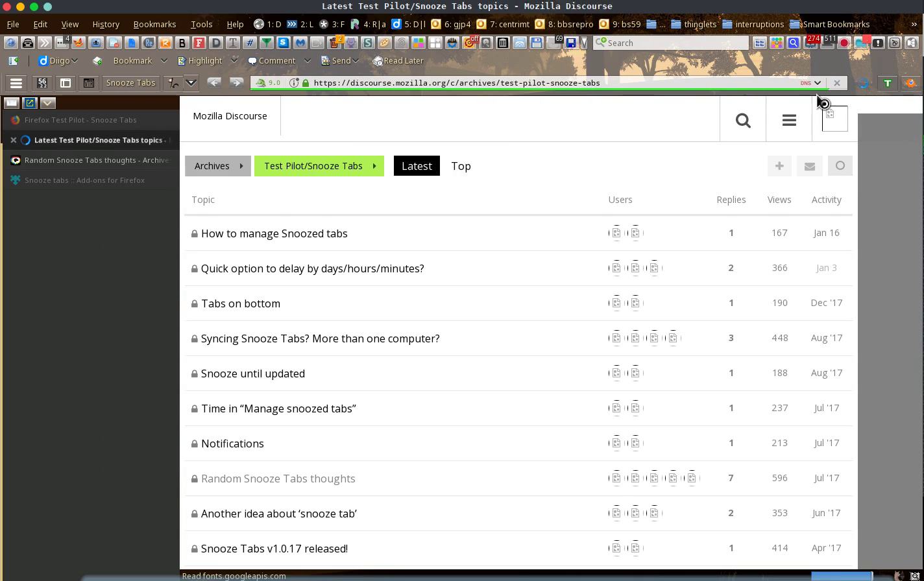Screen dimensions: 924x581
Task: Open the Discourse hamburger menu icon
Action: click(789, 119)
